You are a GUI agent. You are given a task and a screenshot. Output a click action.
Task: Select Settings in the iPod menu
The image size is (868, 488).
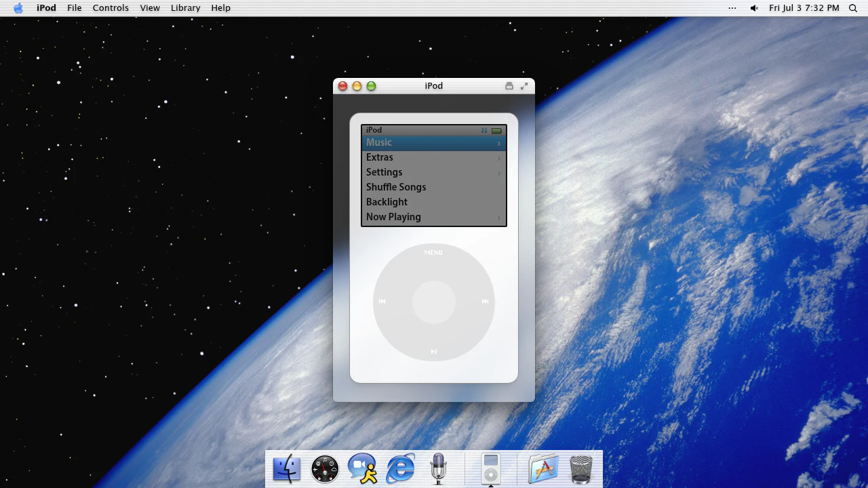(x=434, y=172)
